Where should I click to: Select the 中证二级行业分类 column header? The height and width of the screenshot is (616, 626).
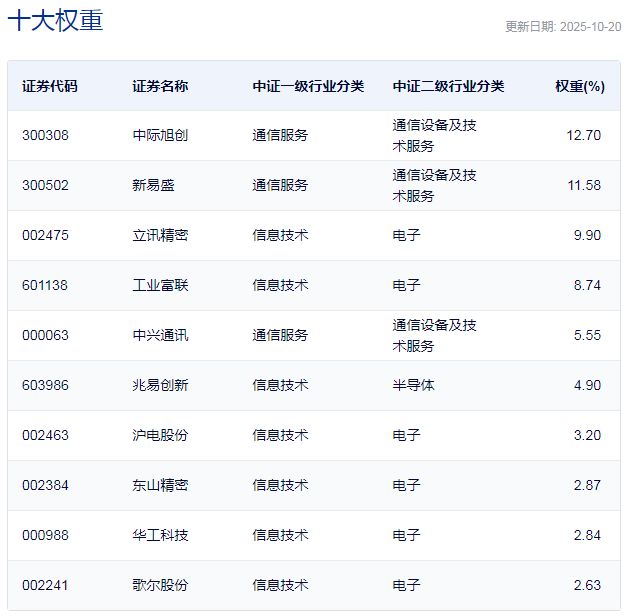click(x=448, y=86)
